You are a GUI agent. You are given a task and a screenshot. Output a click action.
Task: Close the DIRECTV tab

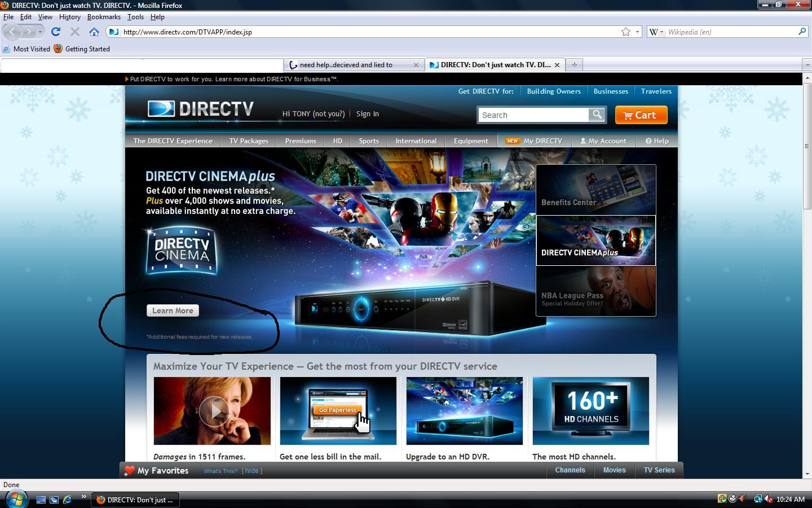[557, 65]
